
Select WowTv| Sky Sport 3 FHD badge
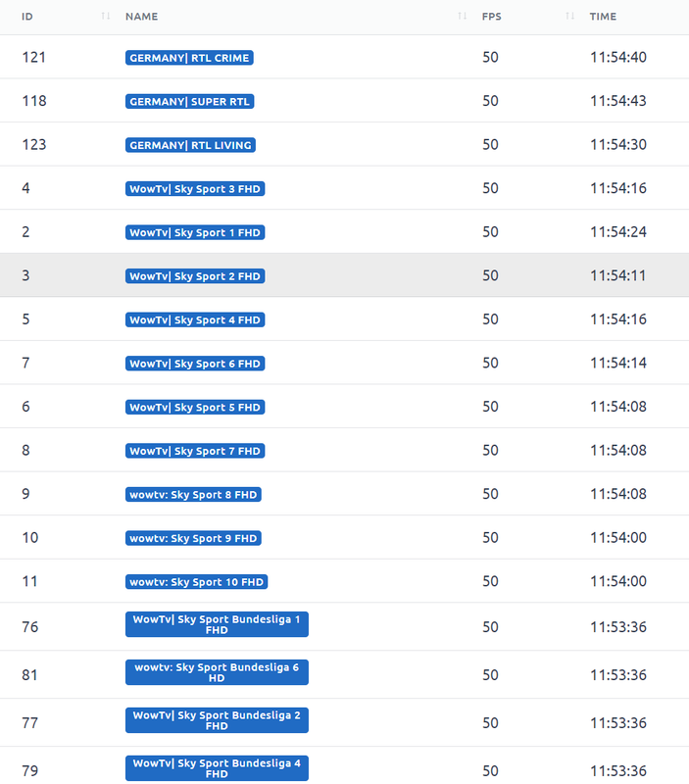(195, 189)
